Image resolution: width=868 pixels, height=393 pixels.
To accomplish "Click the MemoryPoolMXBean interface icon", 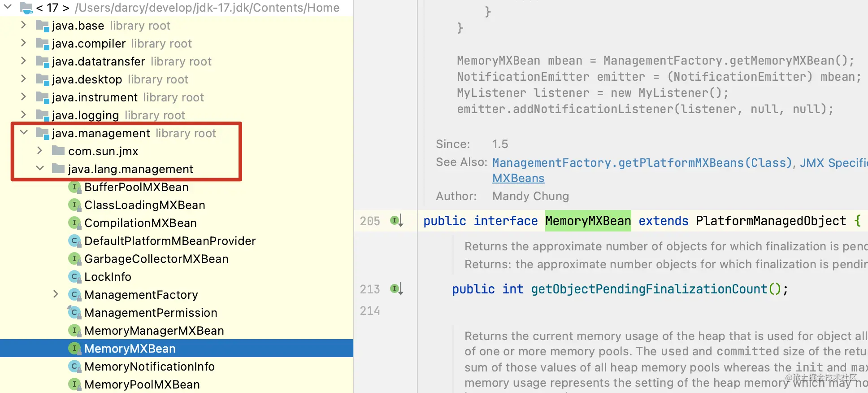I will coord(74,384).
